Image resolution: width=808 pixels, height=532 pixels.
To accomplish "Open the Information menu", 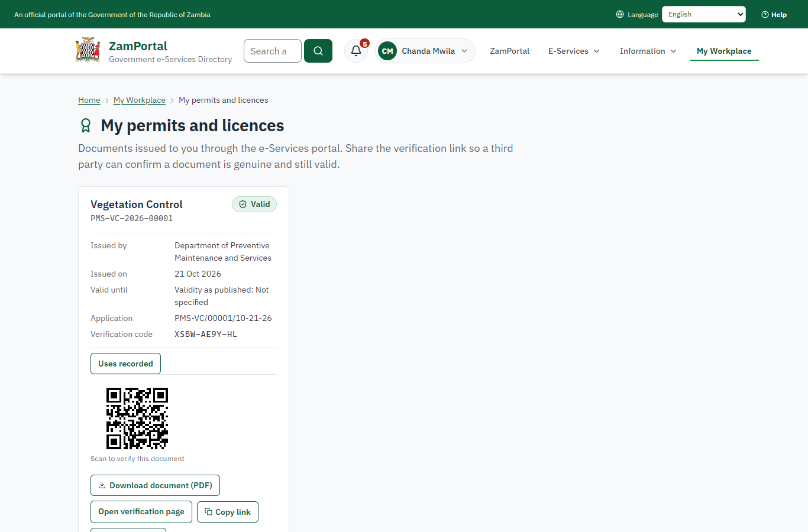I will click(x=648, y=51).
